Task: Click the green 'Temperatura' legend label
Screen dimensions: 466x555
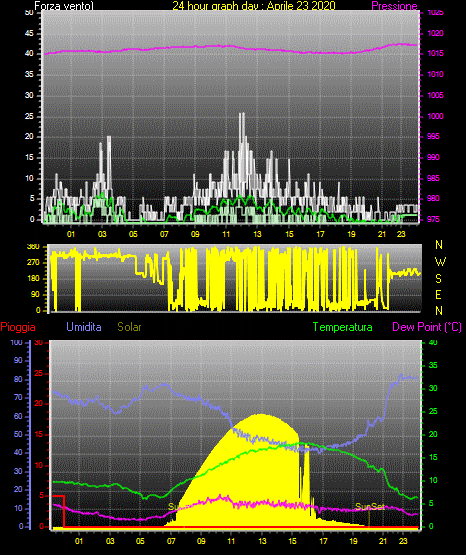Action: point(343,327)
